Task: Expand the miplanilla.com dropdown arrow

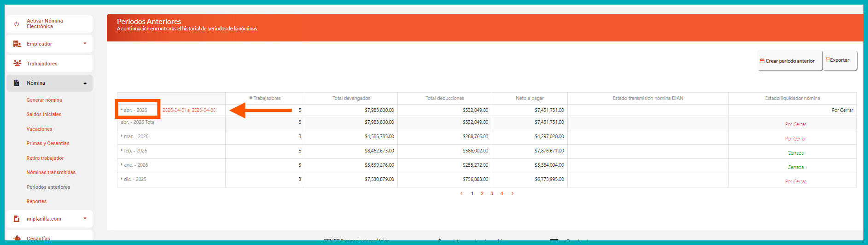Action: click(85, 219)
